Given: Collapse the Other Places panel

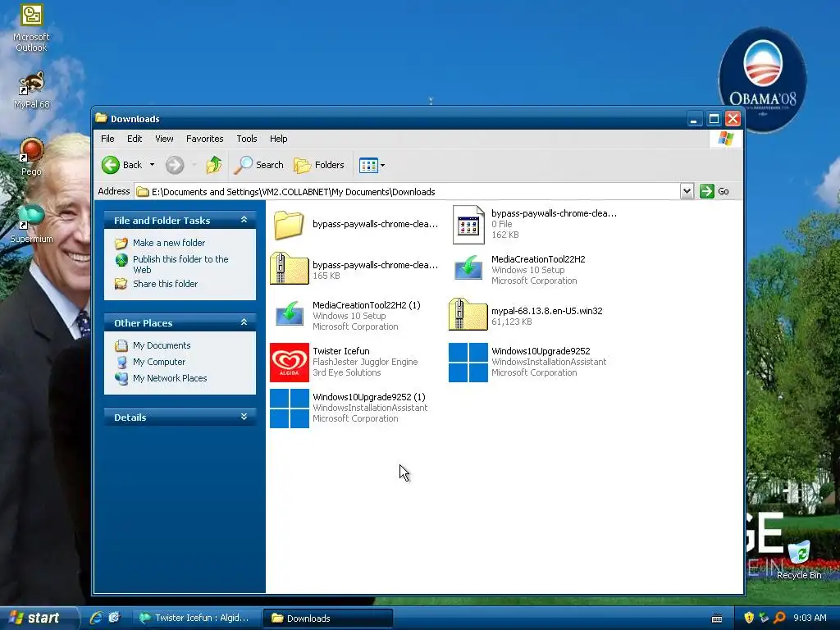Looking at the screenshot, I should pos(244,322).
